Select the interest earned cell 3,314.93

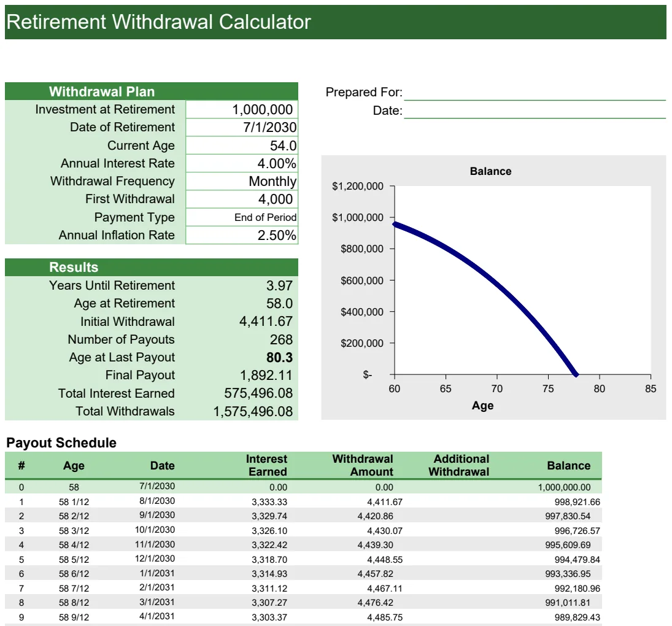pyautogui.click(x=269, y=573)
